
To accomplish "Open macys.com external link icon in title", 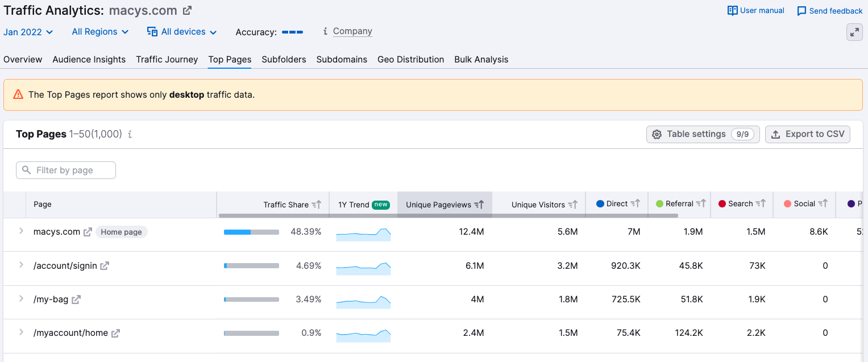I will [187, 10].
